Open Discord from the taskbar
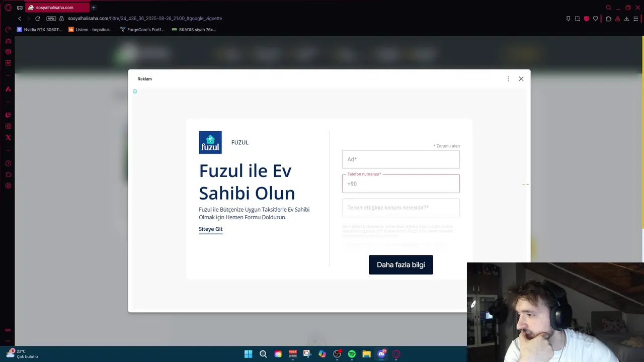 tap(381, 354)
